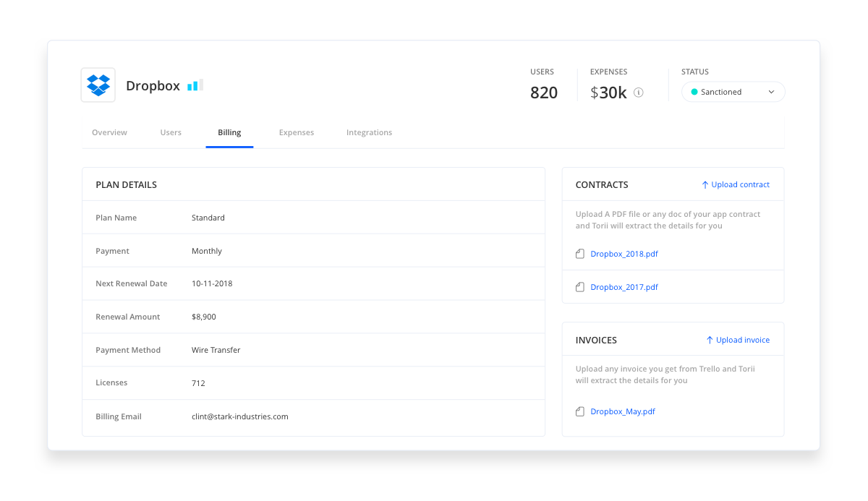Click the info icon next to $30k
This screenshot has width=868, height=501.
pyautogui.click(x=639, y=93)
